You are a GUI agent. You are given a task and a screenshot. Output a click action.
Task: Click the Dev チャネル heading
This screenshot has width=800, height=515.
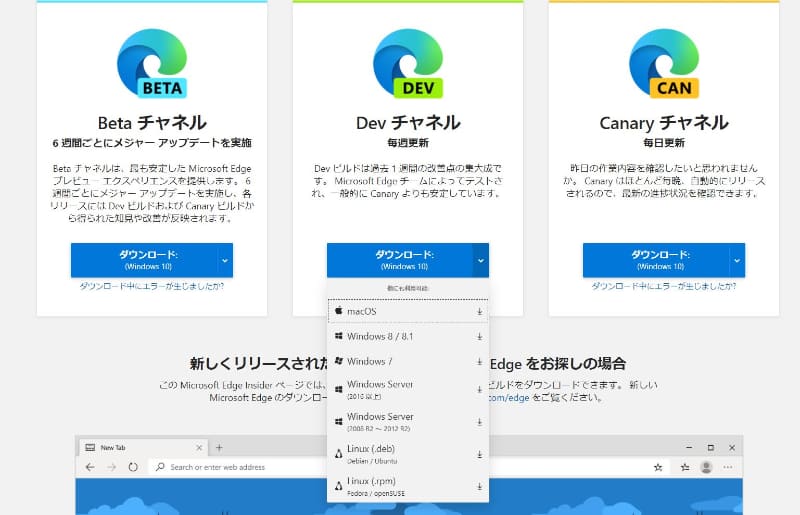click(408, 122)
